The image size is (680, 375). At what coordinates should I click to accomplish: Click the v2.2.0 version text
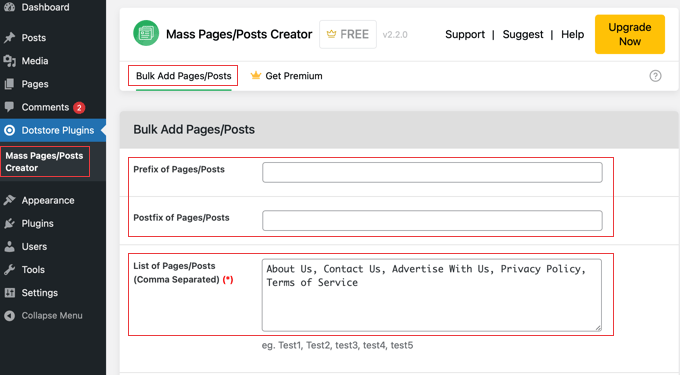[x=395, y=35]
